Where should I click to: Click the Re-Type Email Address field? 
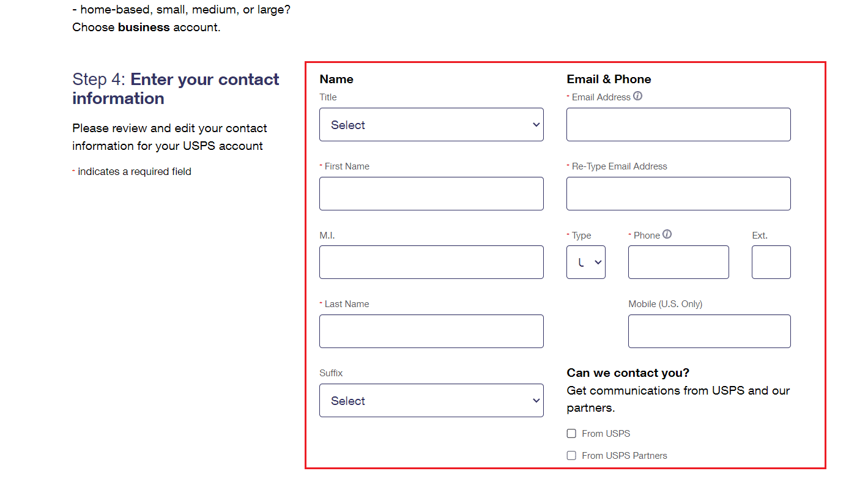point(678,193)
